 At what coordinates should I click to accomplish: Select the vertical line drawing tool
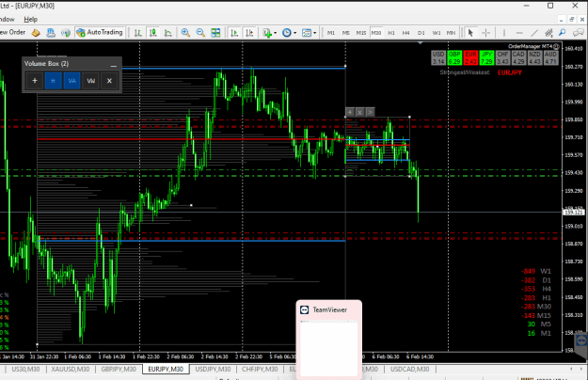(504, 33)
